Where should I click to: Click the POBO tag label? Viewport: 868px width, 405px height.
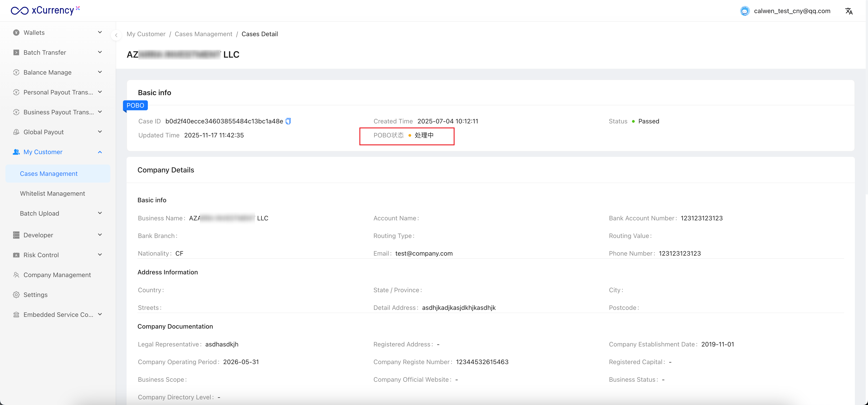click(x=135, y=106)
